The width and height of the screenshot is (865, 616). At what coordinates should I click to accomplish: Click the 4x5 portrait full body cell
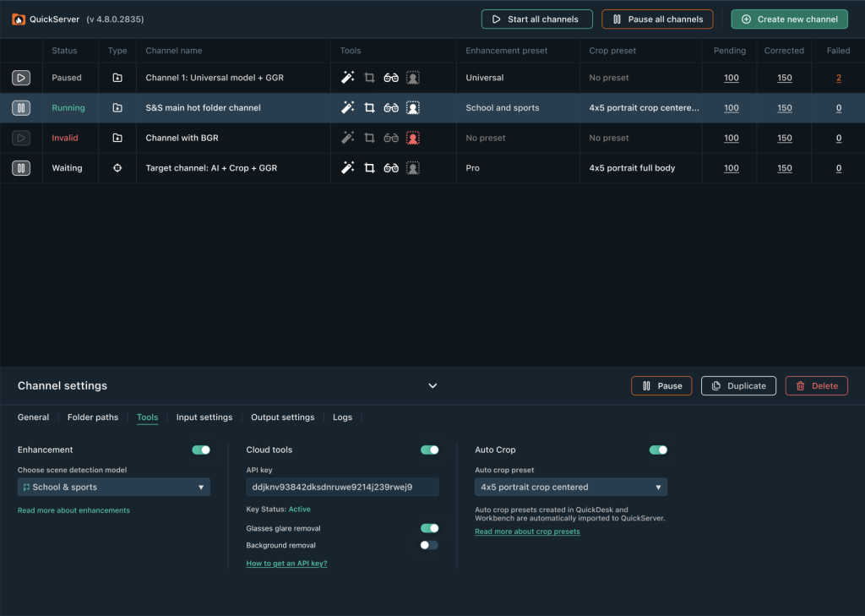(632, 168)
